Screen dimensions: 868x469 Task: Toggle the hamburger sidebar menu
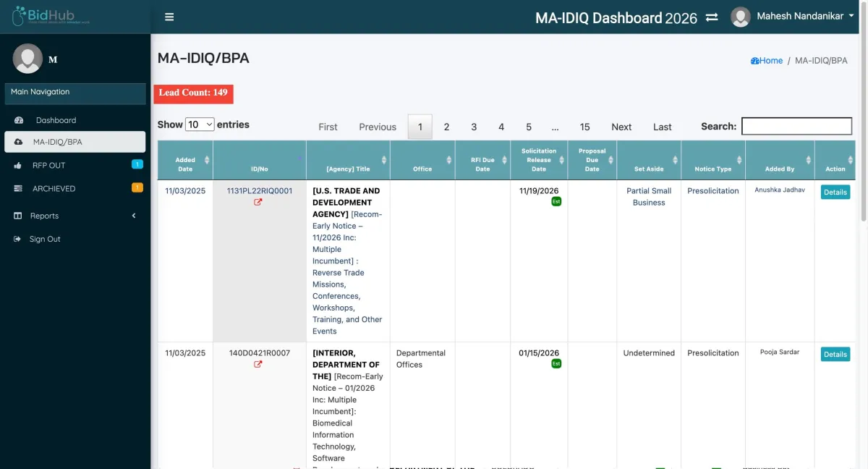click(169, 17)
